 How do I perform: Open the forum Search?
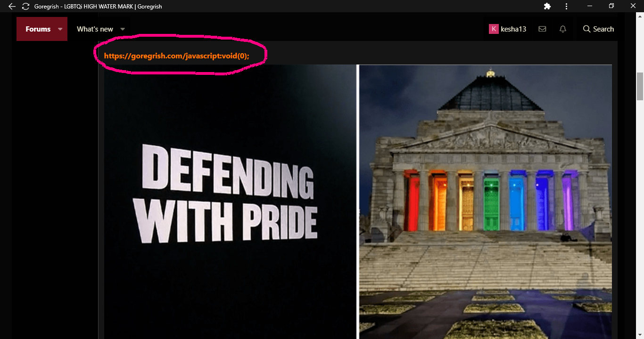click(x=598, y=29)
